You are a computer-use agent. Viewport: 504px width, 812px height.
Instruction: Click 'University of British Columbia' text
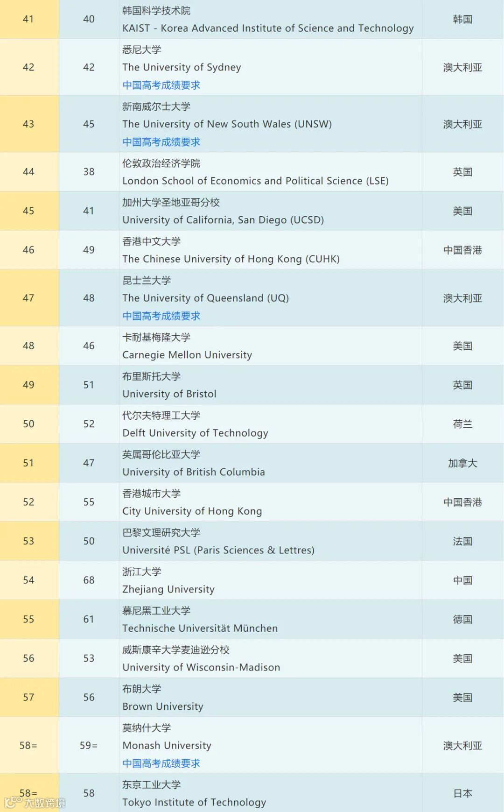(x=194, y=472)
